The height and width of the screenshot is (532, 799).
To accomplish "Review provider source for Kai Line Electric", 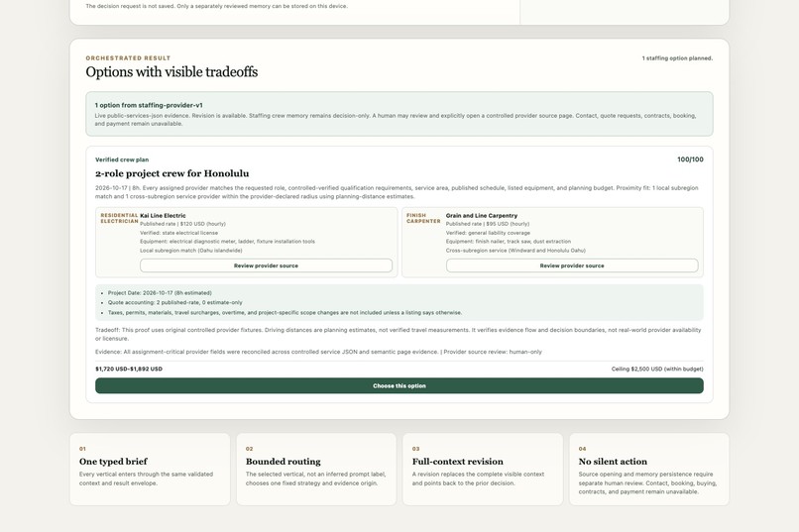I will pyautogui.click(x=266, y=266).
